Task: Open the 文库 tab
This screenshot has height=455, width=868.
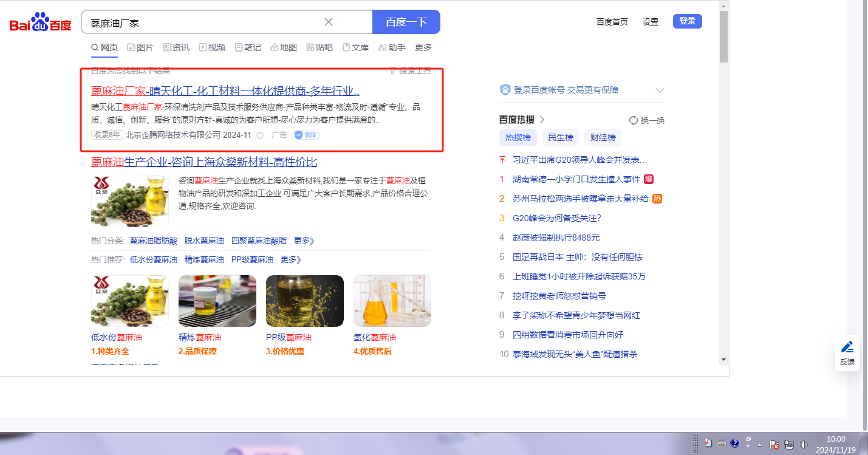Action: 355,47
